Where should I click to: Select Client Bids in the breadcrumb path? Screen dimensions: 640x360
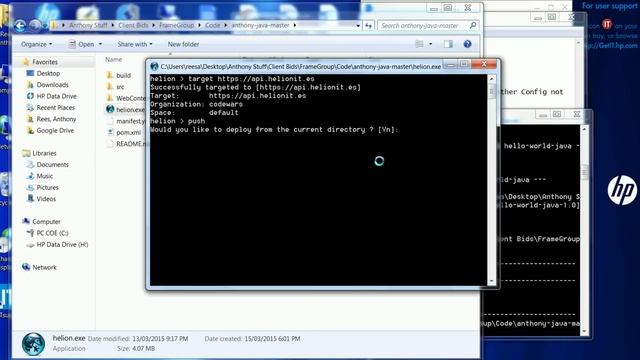133,25
